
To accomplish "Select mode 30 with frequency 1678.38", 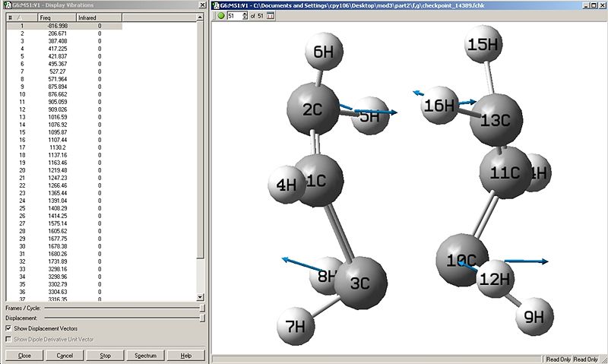I will 65,246.
